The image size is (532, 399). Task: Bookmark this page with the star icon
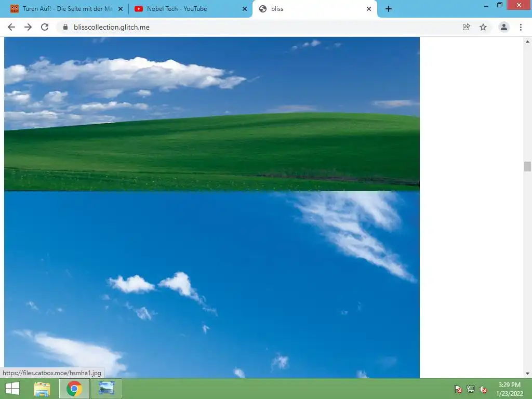pos(483,27)
